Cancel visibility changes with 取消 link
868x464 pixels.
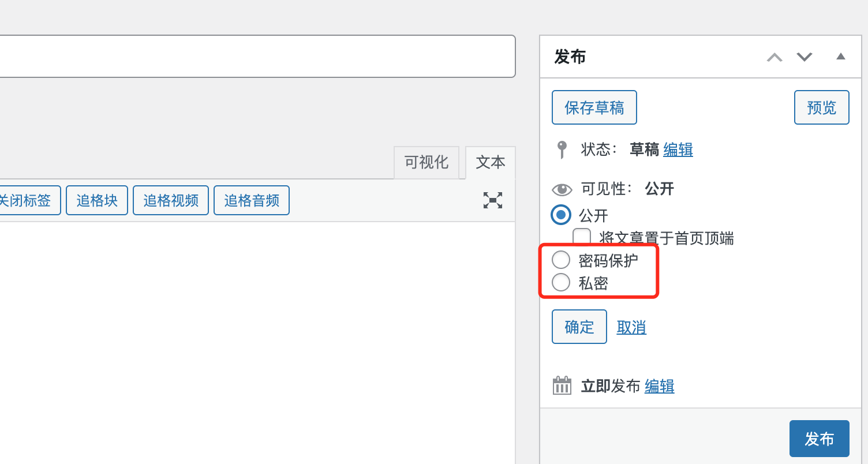pos(631,327)
